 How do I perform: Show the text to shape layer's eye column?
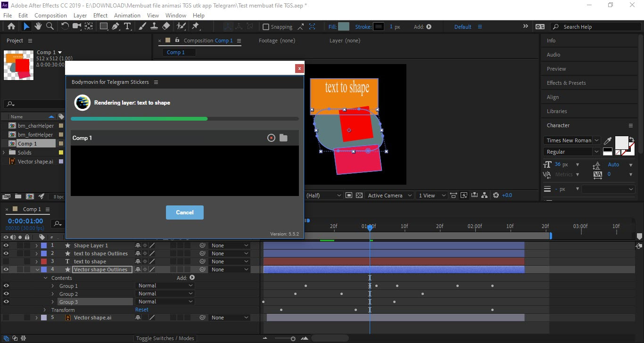coord(6,261)
